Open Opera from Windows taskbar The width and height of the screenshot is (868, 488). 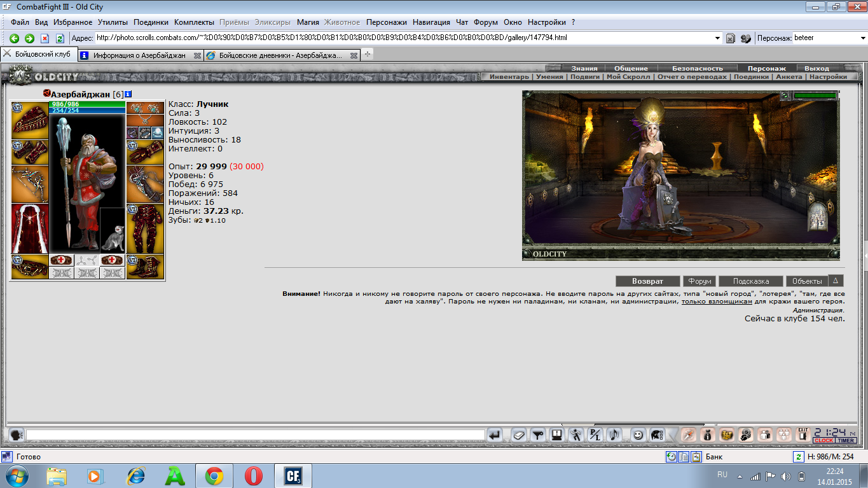253,476
